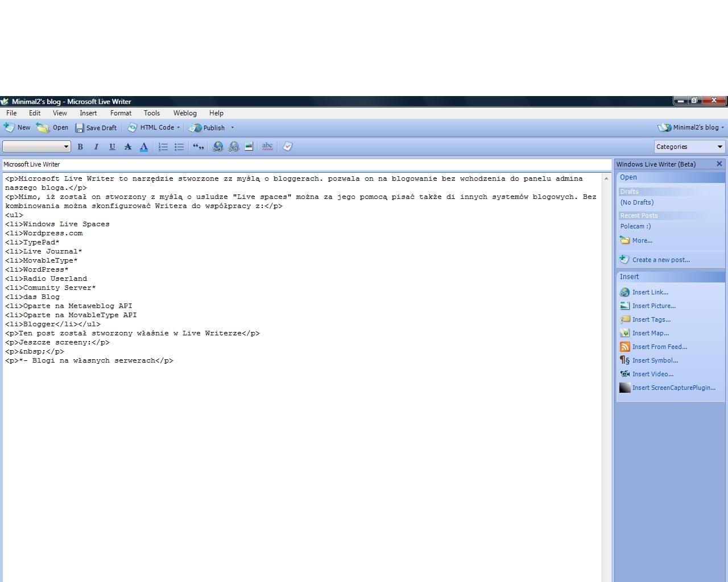Click More... to browse other posts
Image resolution: width=728 pixels, height=582 pixels.
click(642, 240)
